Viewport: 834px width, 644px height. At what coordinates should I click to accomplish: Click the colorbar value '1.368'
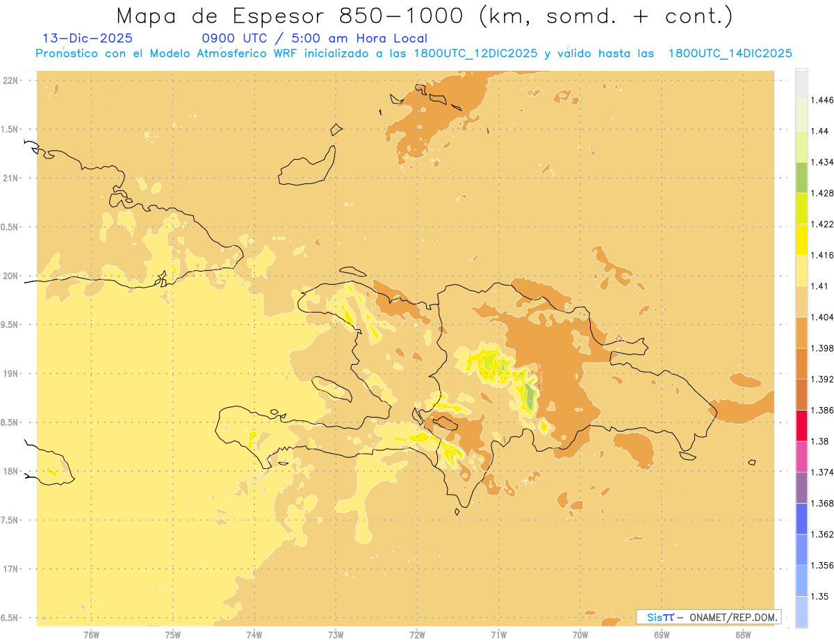point(822,503)
